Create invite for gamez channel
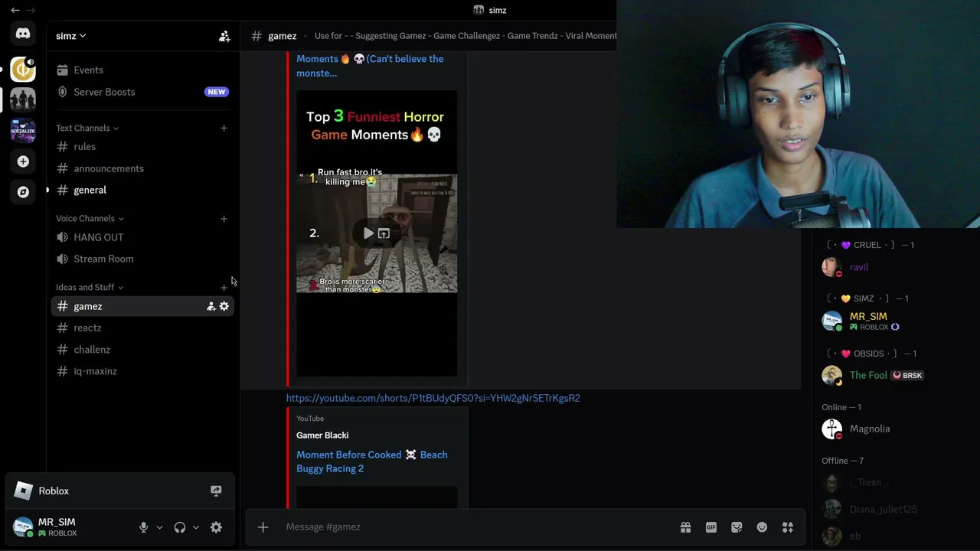 pyautogui.click(x=211, y=306)
